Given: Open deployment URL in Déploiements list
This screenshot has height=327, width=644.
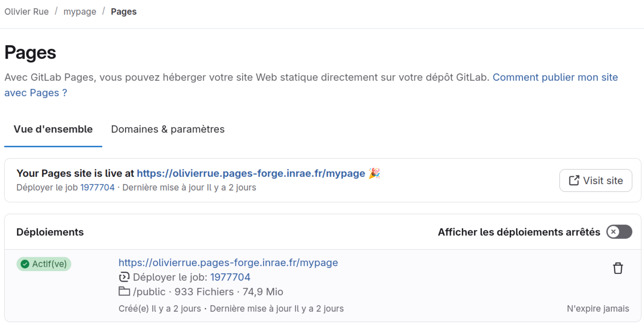Looking at the screenshot, I should (228, 262).
